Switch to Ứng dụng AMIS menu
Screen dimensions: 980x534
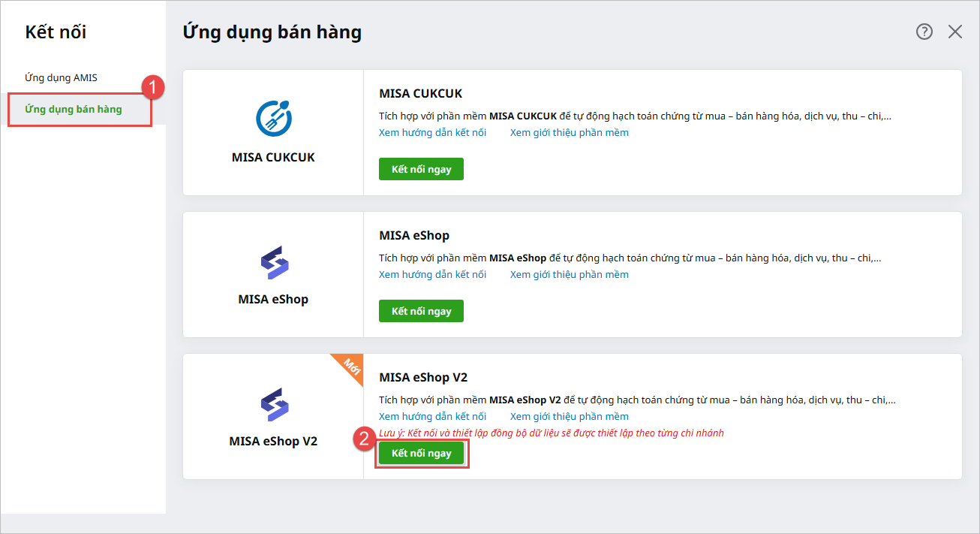coord(61,77)
